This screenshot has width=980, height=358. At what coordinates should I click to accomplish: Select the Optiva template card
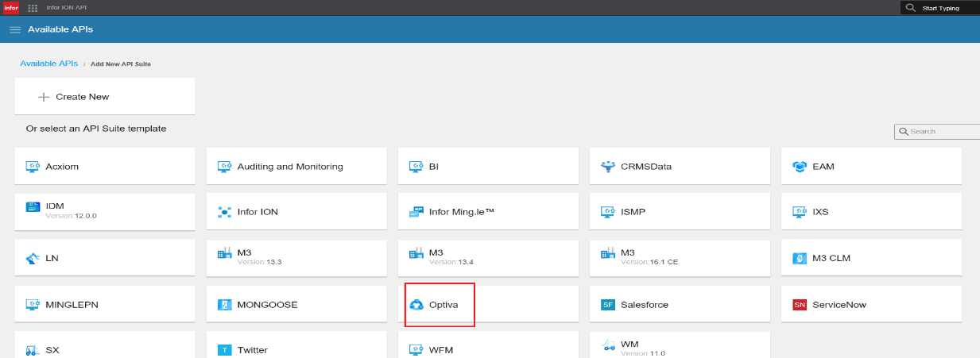pos(488,305)
